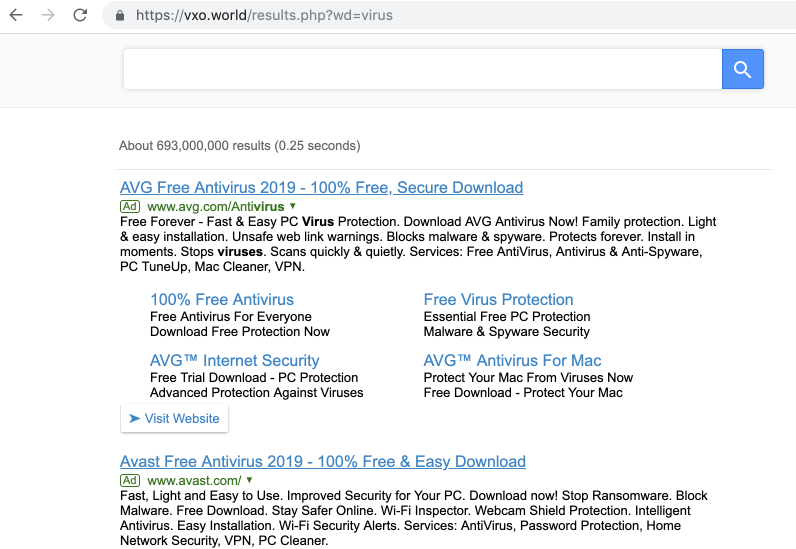Click the Ad badge under AVG result
Viewport: 796px width, 549px height.
click(x=129, y=206)
